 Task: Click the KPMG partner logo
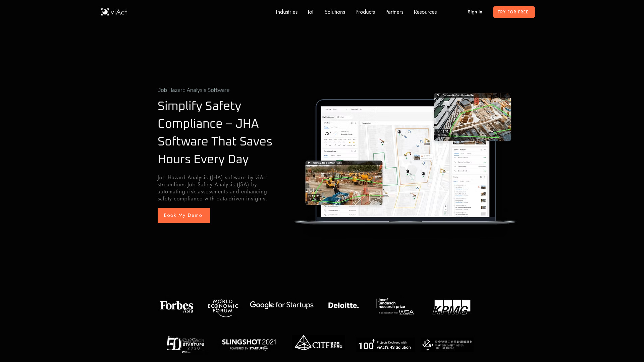(451, 306)
